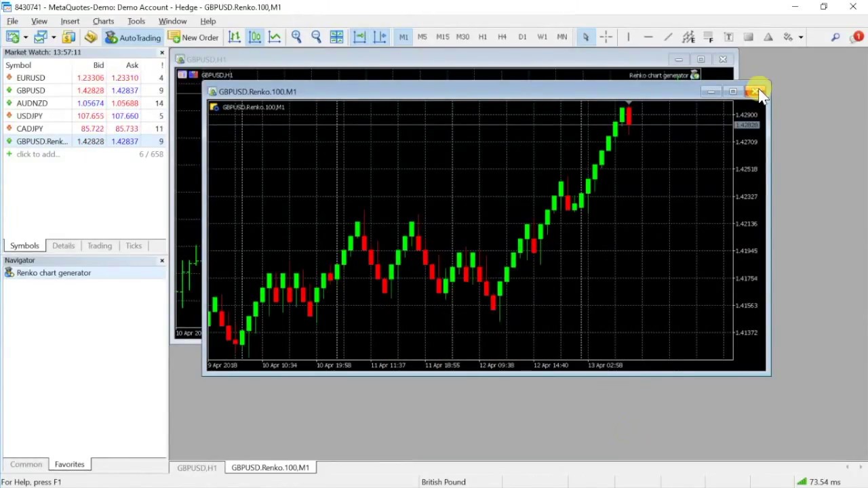Switch to the Trading tab
Screen dimensions: 868x488
tap(99, 246)
